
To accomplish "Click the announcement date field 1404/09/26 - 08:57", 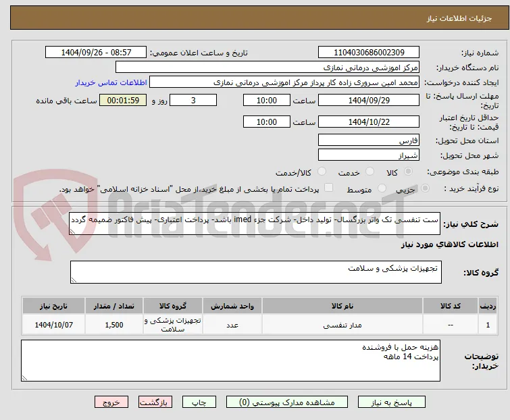I will [x=96, y=53].
